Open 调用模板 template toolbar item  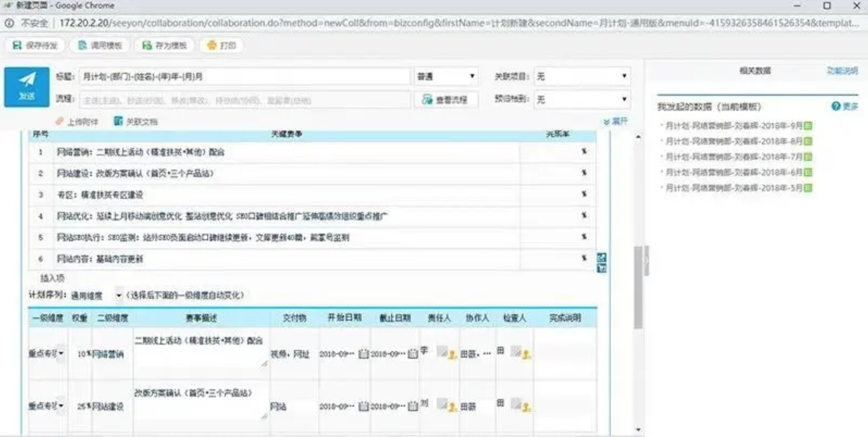100,46
